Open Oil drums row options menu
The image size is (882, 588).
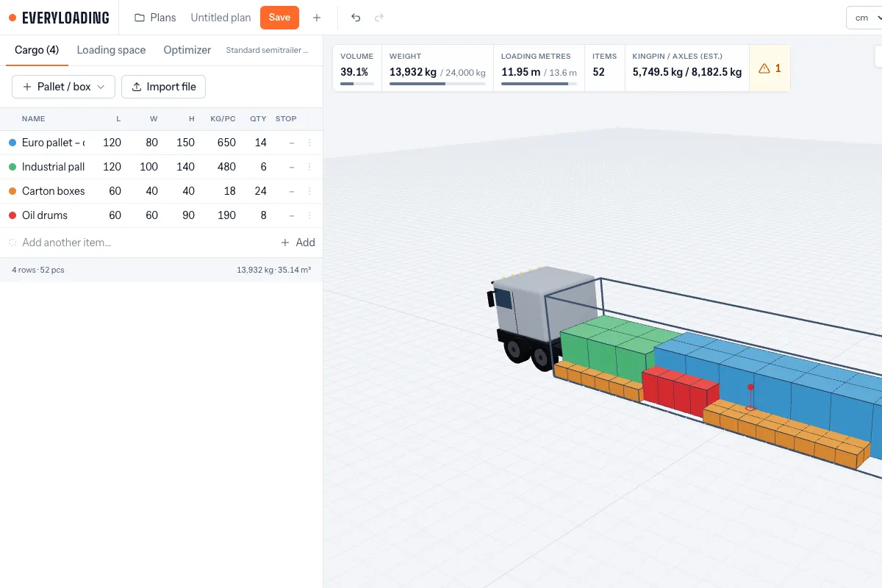(x=309, y=215)
